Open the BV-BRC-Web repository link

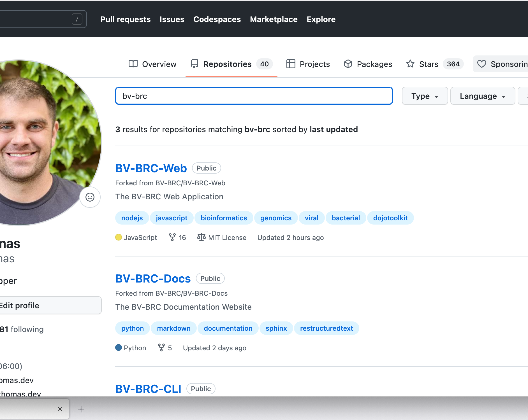coord(151,168)
